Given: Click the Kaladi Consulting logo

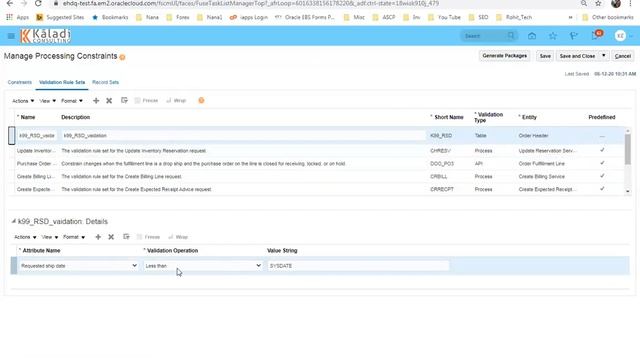Looking at the screenshot, I should point(45,36).
